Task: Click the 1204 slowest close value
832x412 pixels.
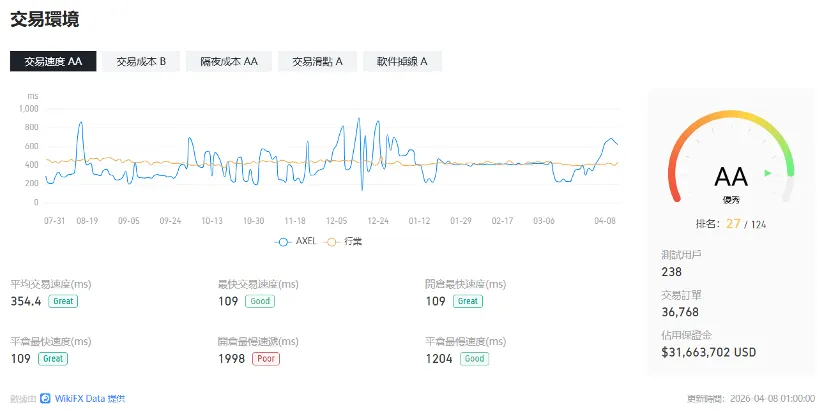Action: click(439, 359)
